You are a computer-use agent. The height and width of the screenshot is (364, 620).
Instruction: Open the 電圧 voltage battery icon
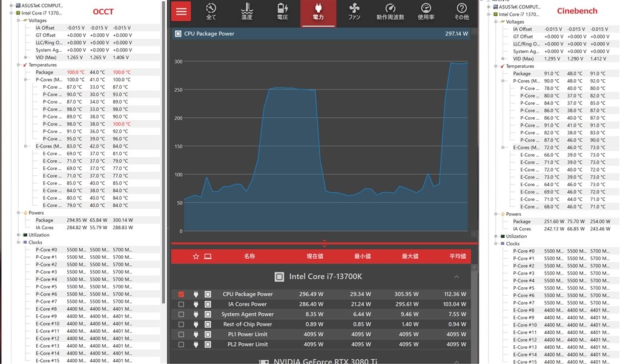click(282, 11)
